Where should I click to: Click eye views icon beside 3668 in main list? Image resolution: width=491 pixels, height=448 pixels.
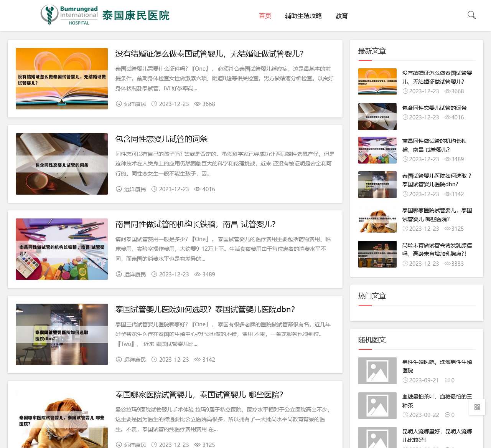tap(198, 104)
